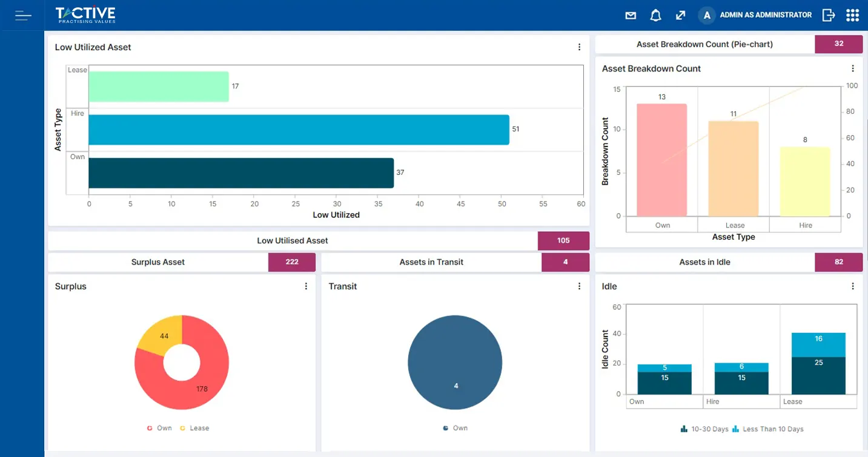Click the Tactive logo
868x457 pixels.
tap(85, 15)
